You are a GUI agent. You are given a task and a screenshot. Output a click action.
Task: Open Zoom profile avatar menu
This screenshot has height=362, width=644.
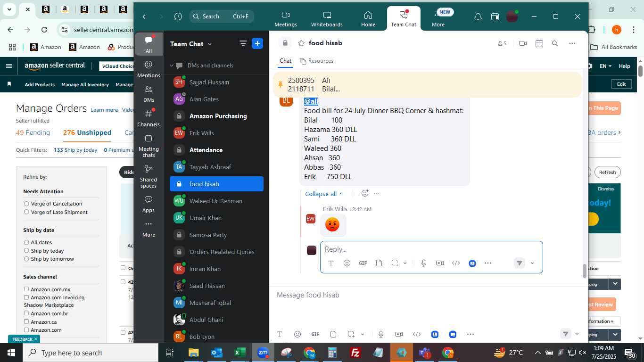coord(512,16)
